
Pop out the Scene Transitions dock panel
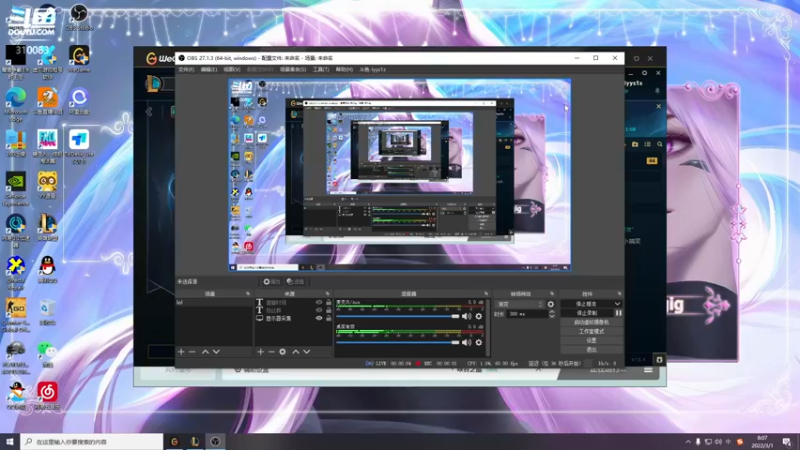(552, 294)
